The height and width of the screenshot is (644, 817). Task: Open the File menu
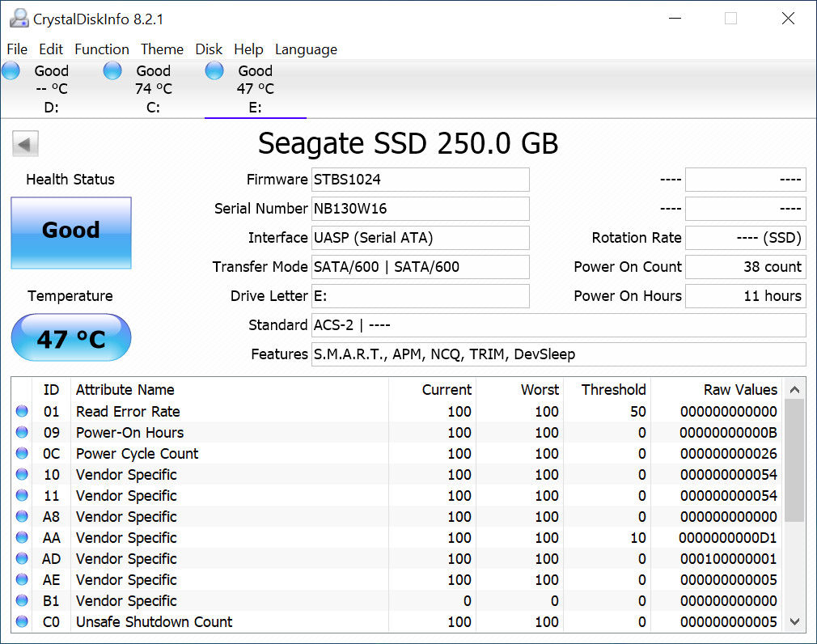pos(17,49)
